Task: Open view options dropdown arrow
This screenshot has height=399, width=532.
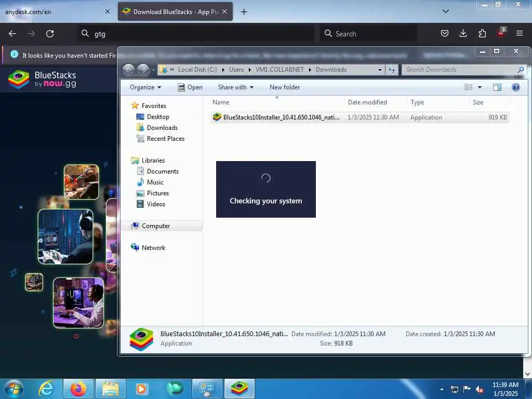Action: (480, 87)
